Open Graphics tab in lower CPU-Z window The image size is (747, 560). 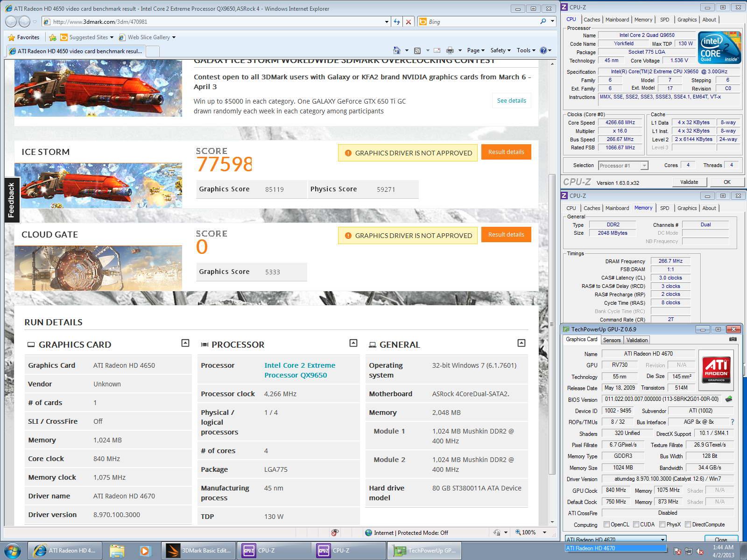coord(687,208)
